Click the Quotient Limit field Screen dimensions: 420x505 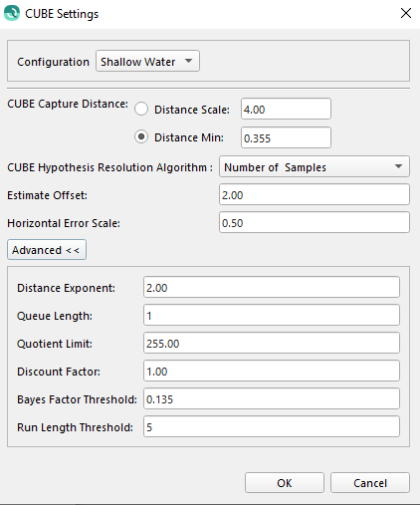pyautogui.click(x=272, y=343)
